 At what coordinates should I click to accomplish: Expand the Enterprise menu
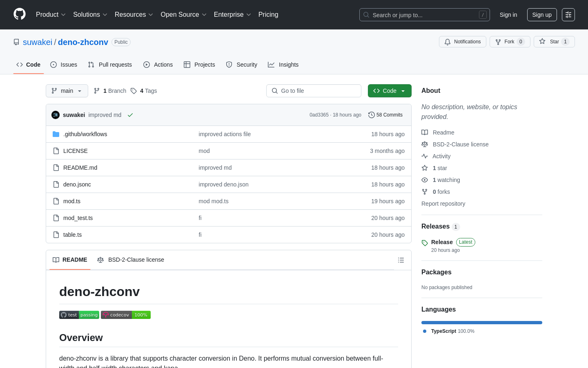pyautogui.click(x=232, y=15)
